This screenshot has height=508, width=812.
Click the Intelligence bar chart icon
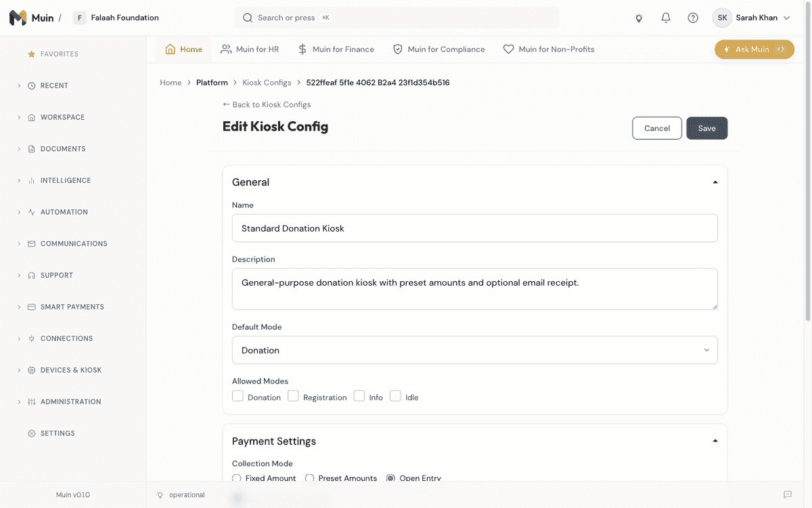[x=31, y=181]
